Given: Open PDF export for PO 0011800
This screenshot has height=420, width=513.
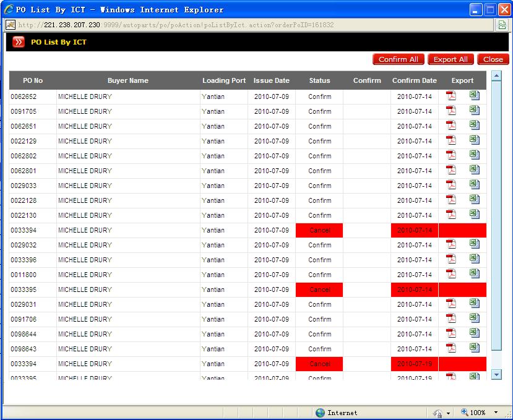Looking at the screenshot, I should click(x=451, y=273).
